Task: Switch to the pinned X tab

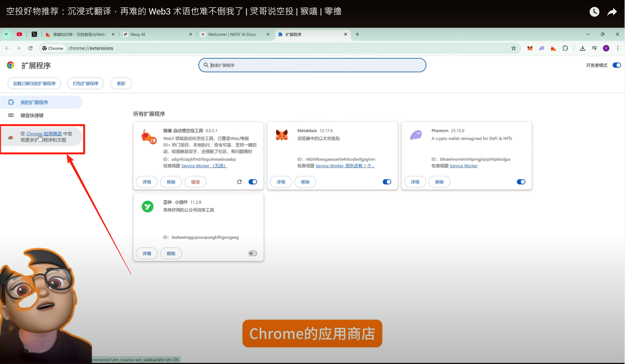Action: (x=34, y=34)
